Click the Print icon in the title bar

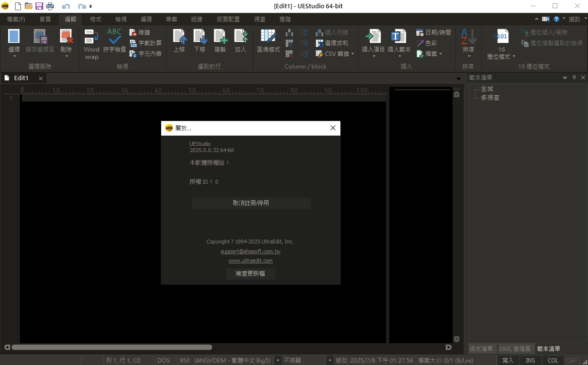point(50,6)
